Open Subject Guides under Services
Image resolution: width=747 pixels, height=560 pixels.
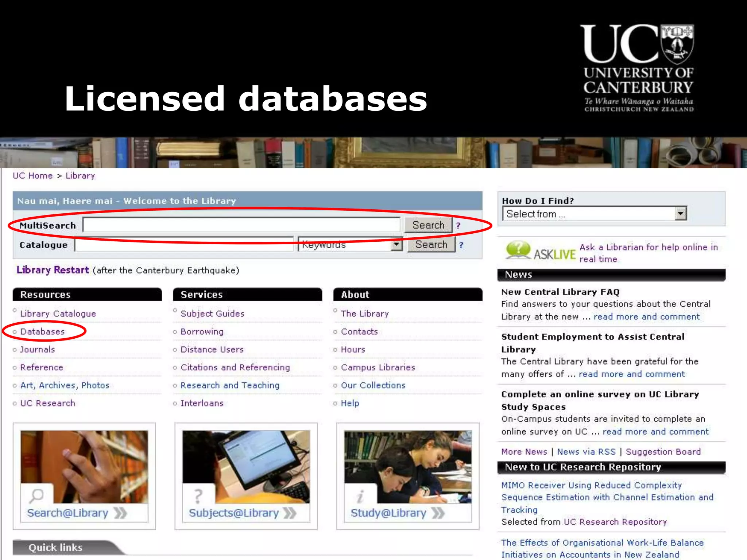coord(212,314)
